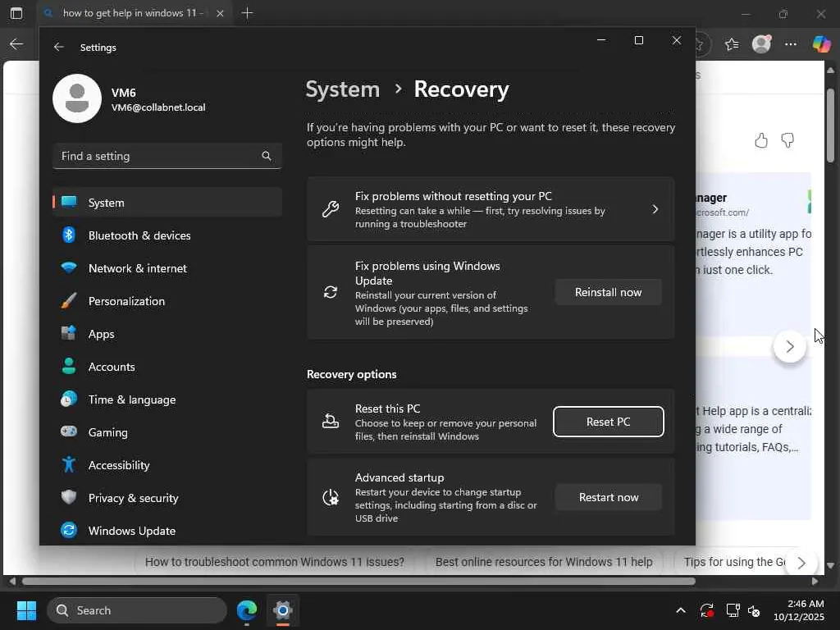This screenshot has height=630, width=840.
Task: Click the Accessibility figure icon
Action: 69,464
